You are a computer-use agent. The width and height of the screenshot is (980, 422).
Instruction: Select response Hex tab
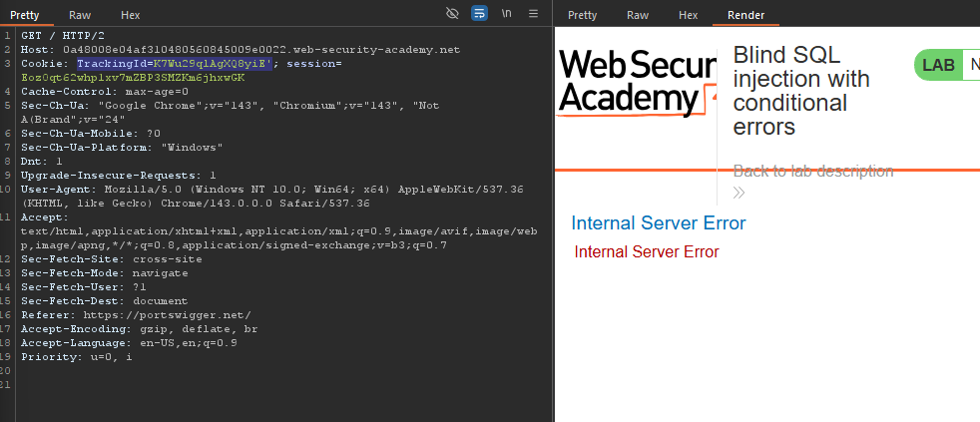689,14
